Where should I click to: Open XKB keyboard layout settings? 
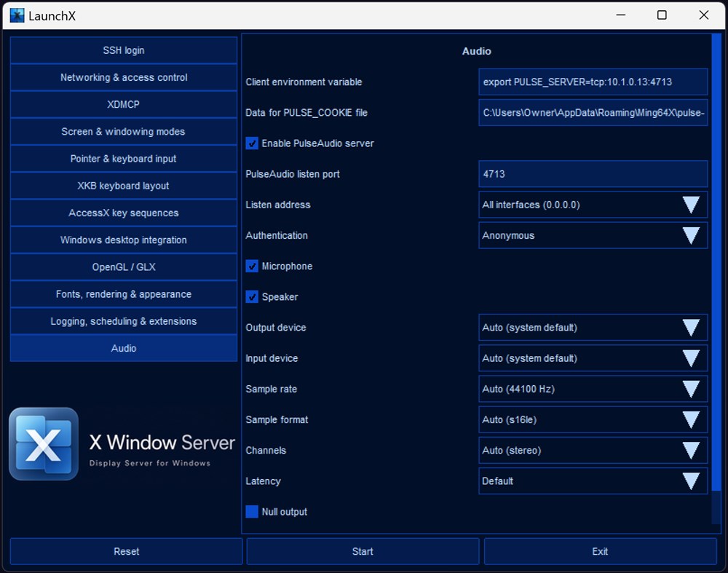(124, 186)
